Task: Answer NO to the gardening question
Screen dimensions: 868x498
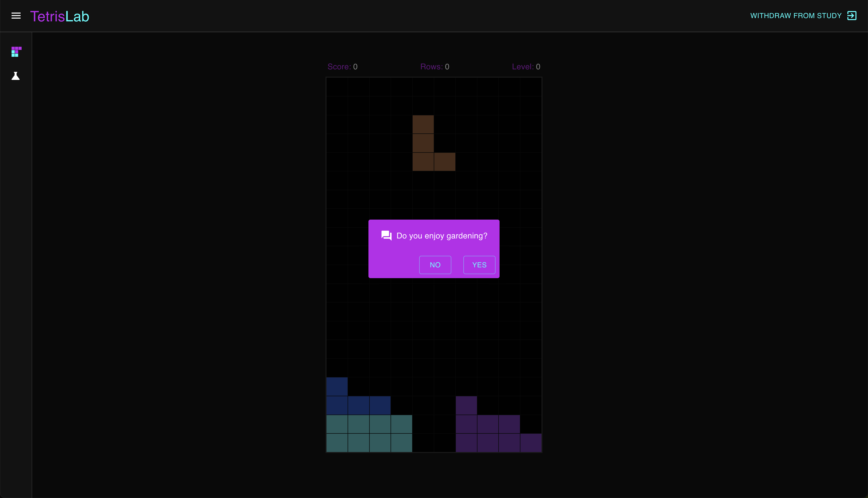Action: tap(435, 265)
